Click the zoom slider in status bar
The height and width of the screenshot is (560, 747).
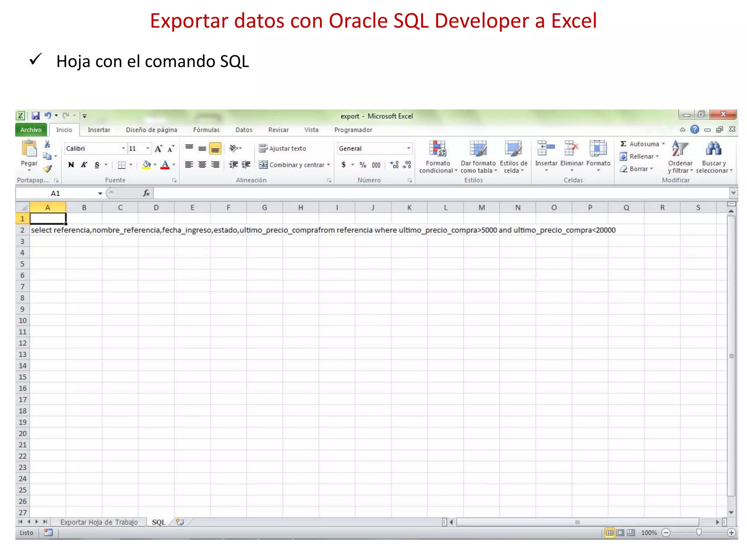click(698, 533)
